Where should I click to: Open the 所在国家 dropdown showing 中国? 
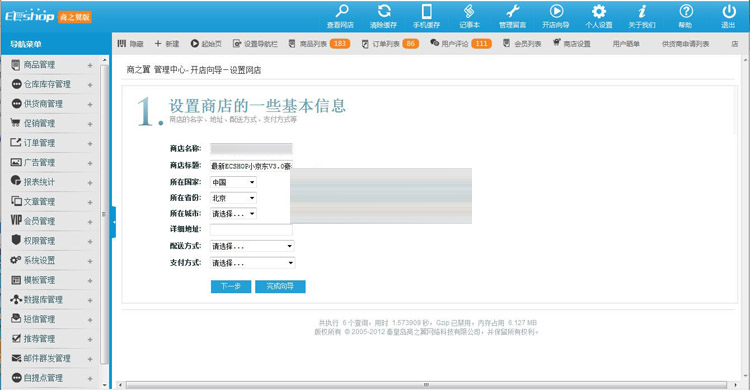pyautogui.click(x=233, y=182)
